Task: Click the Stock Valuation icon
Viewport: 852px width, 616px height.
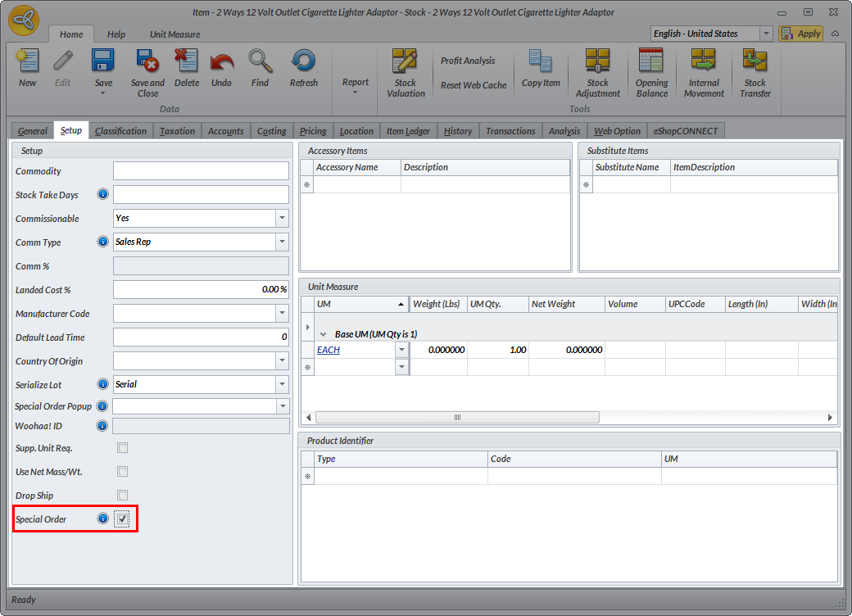Action: click(x=406, y=71)
